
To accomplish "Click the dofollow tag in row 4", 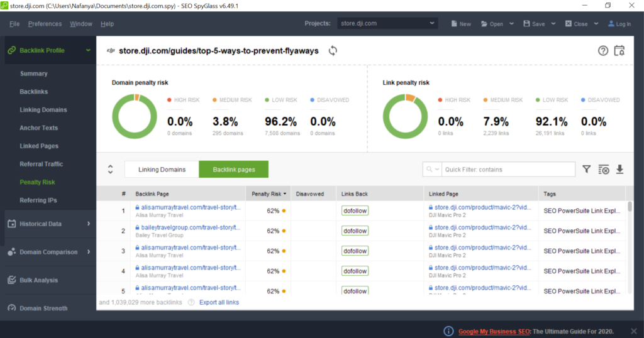I will (x=355, y=271).
